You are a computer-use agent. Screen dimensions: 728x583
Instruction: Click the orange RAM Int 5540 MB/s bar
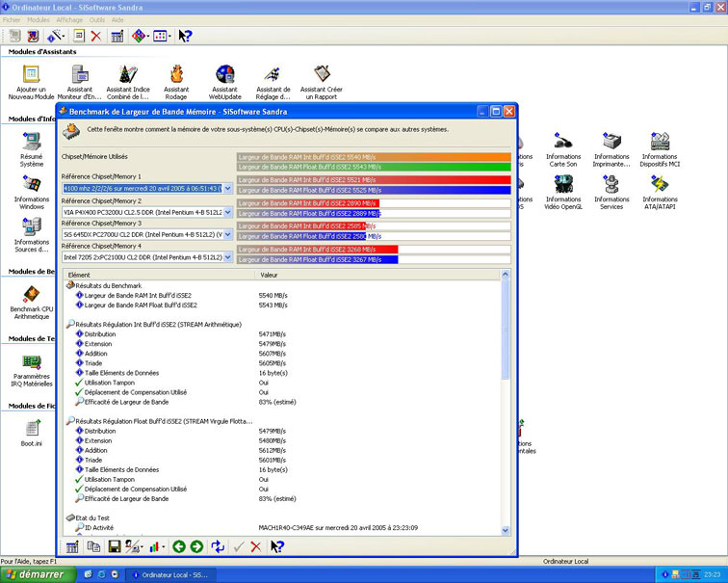(374, 156)
